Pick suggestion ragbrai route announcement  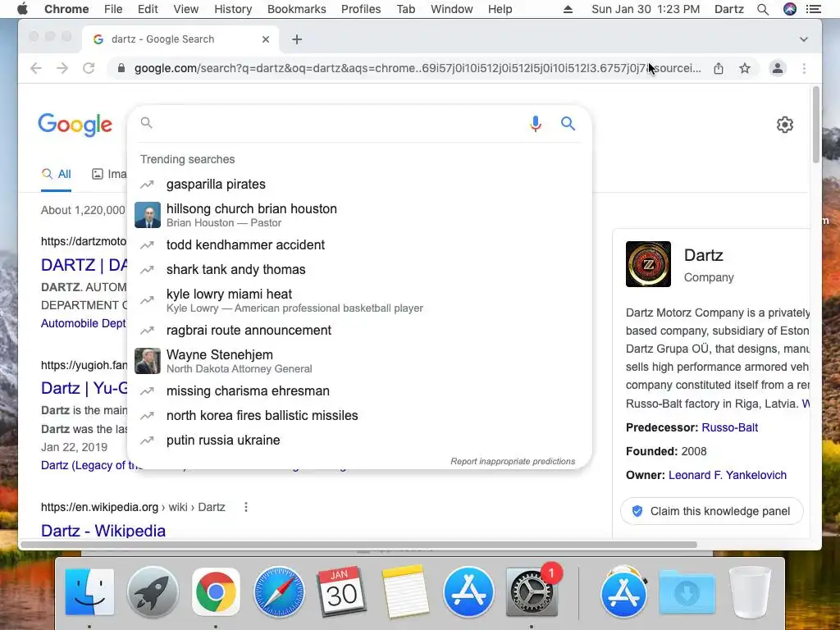359,330
